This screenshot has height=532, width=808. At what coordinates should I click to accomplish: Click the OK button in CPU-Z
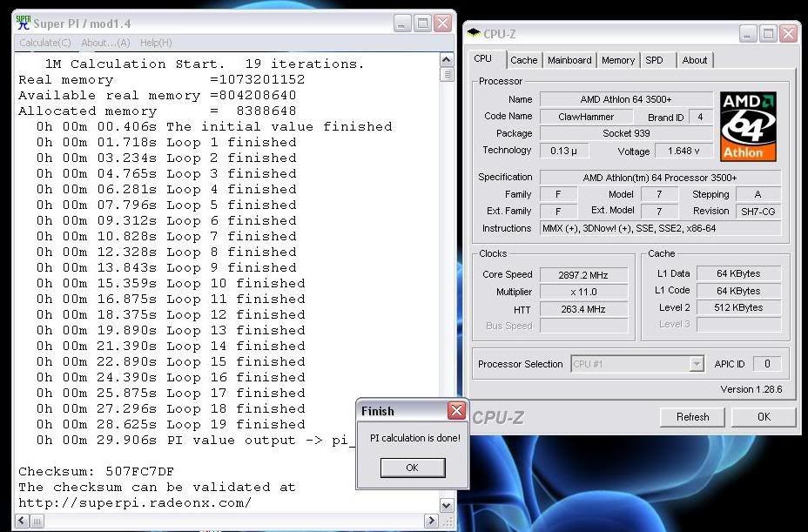pos(764,416)
